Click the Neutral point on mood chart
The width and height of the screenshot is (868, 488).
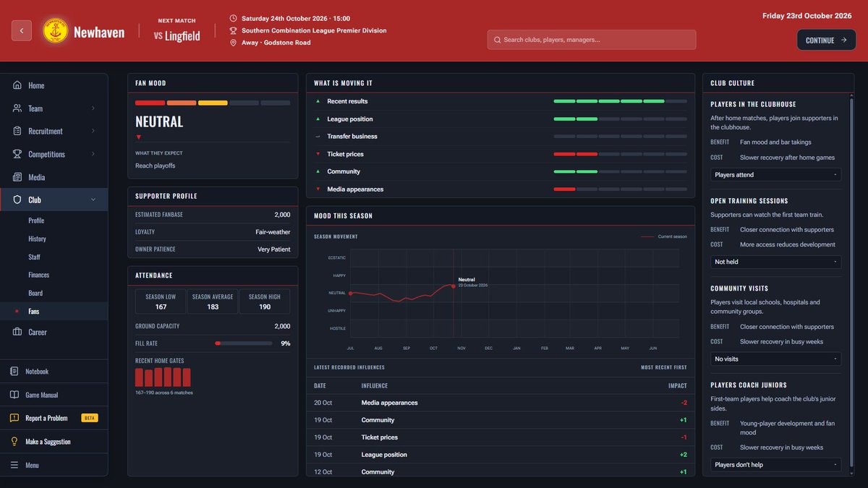click(x=454, y=286)
